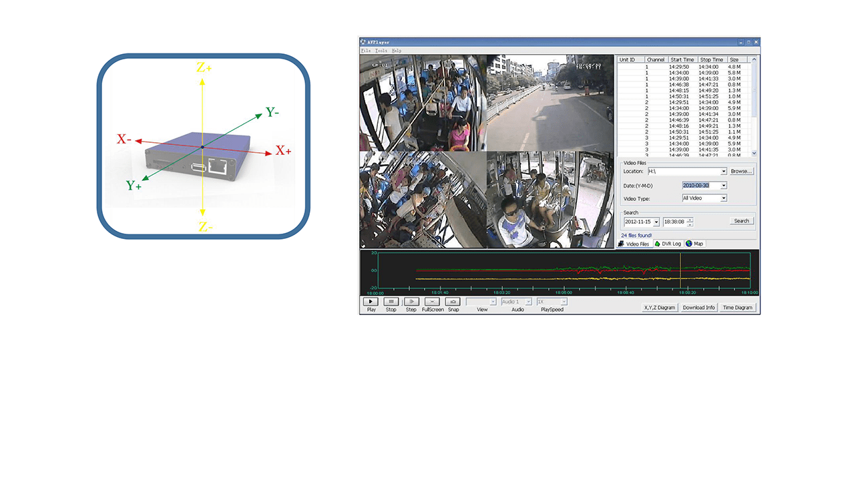Click the Search button
This screenshot has width=868, height=488.
pos(741,221)
